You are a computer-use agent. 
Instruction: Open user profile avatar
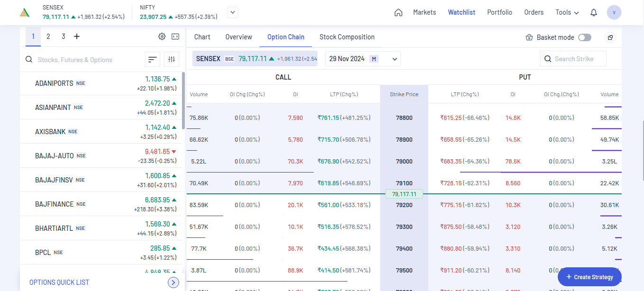(614, 13)
